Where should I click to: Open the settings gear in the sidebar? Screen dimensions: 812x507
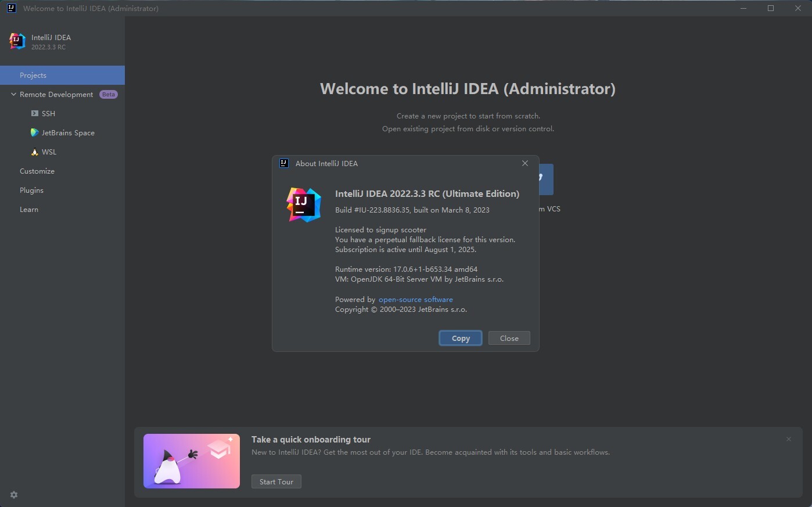click(x=14, y=495)
